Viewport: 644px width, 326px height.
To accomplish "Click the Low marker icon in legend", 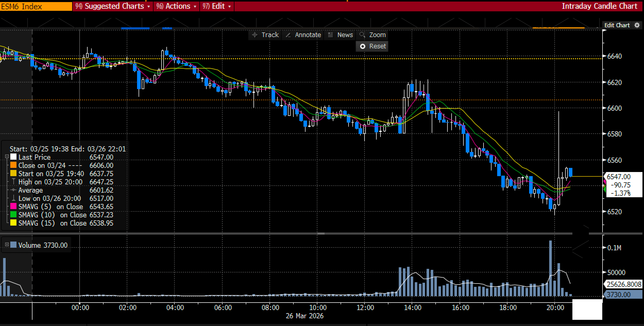I will pos(13,198).
